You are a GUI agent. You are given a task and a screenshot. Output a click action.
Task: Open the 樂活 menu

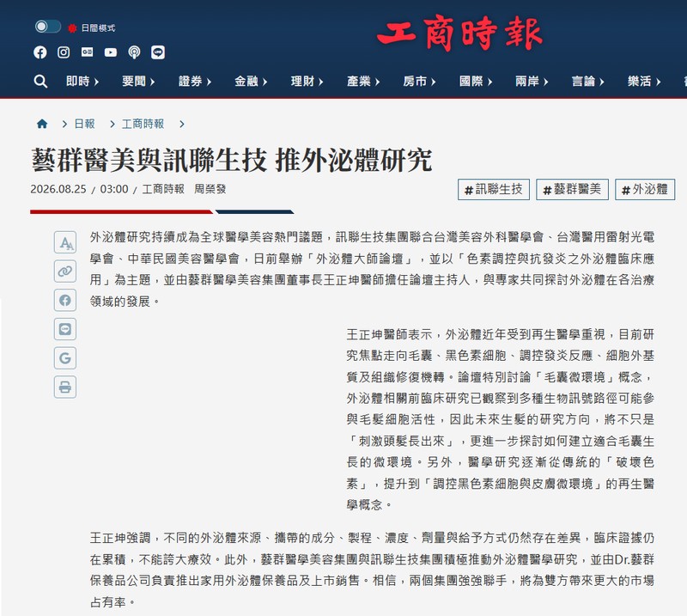coord(644,81)
